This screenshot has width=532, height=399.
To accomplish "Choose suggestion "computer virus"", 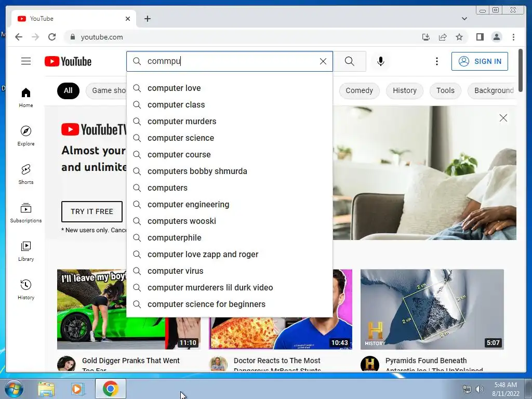I will 229,271.
